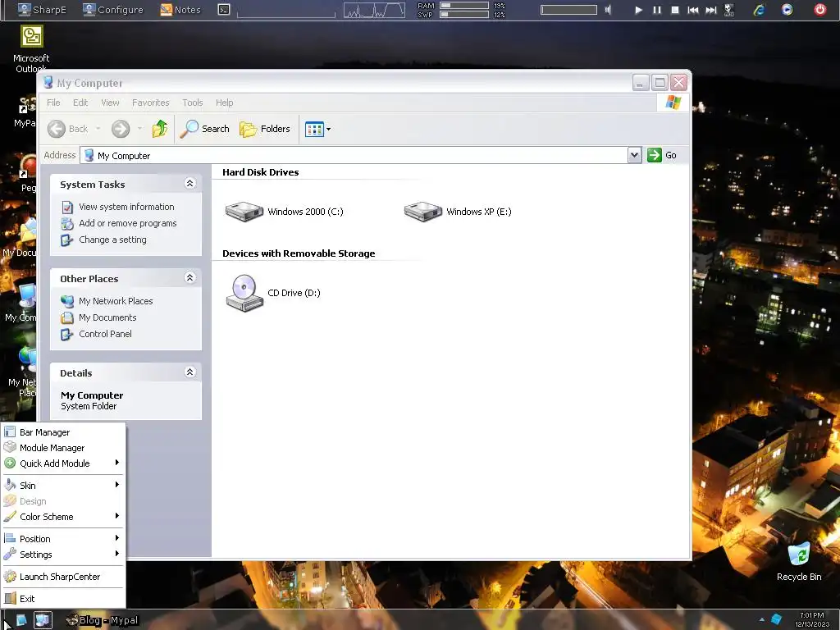Click the Go button
This screenshot has height=630, width=840.
pos(662,155)
